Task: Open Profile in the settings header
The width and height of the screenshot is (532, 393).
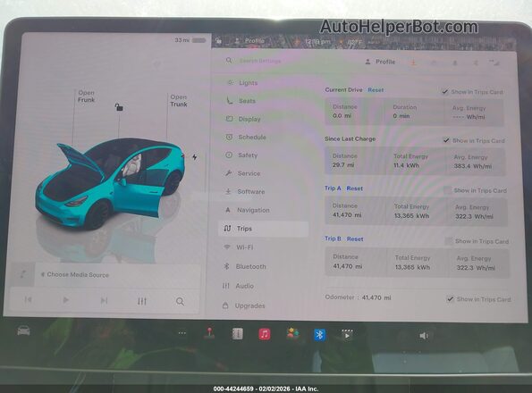Action: pyautogui.click(x=380, y=62)
